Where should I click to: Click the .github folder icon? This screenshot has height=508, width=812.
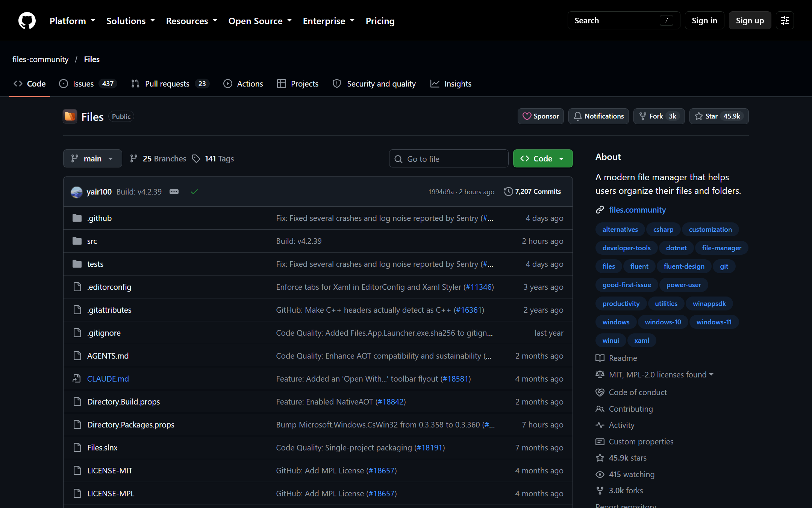[x=77, y=218]
